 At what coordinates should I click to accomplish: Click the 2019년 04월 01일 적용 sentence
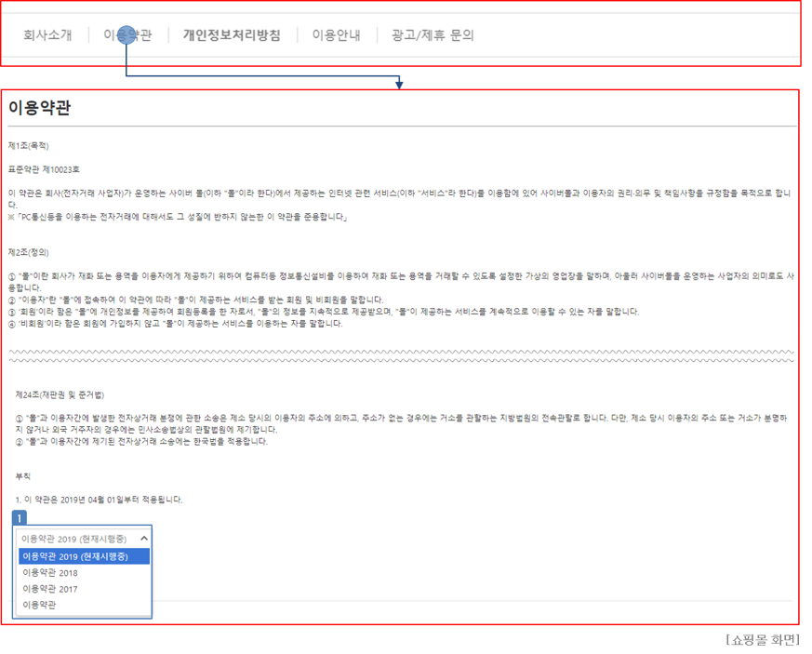pyautogui.click(x=99, y=500)
